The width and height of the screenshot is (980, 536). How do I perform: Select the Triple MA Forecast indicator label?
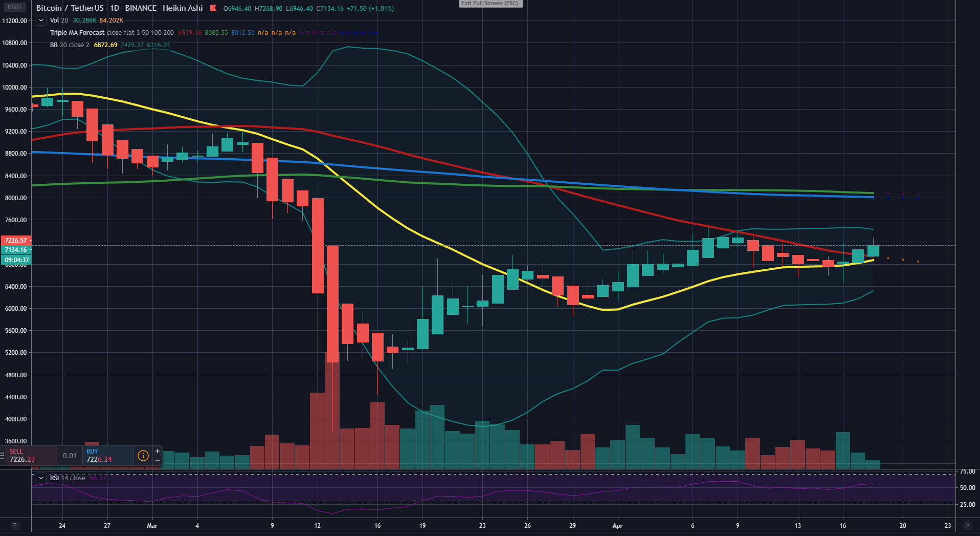(x=77, y=33)
